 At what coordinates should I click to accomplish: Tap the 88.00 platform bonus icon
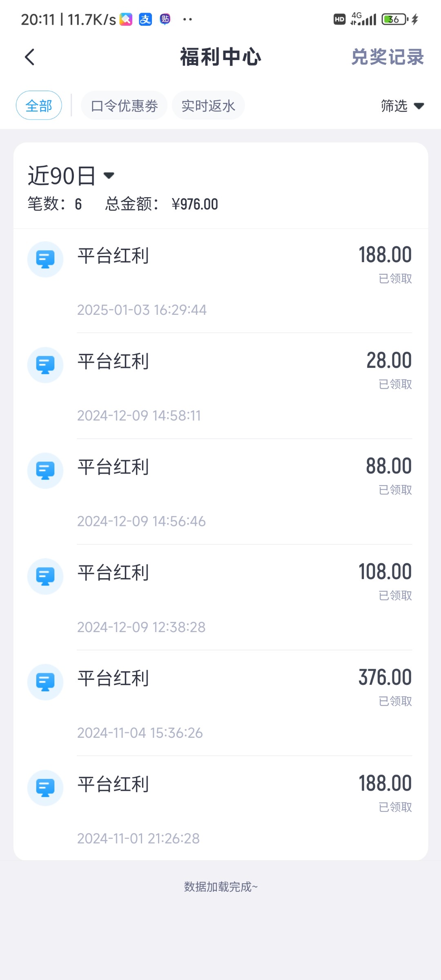click(45, 471)
